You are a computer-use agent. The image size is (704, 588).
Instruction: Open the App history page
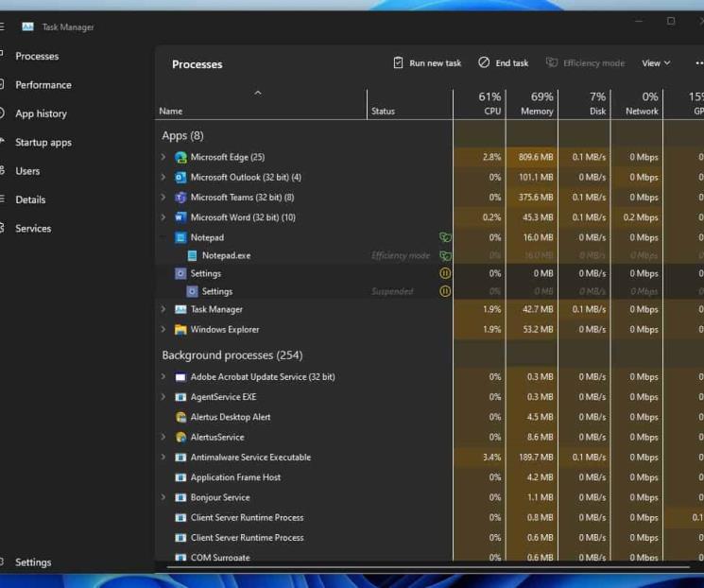pos(41,113)
